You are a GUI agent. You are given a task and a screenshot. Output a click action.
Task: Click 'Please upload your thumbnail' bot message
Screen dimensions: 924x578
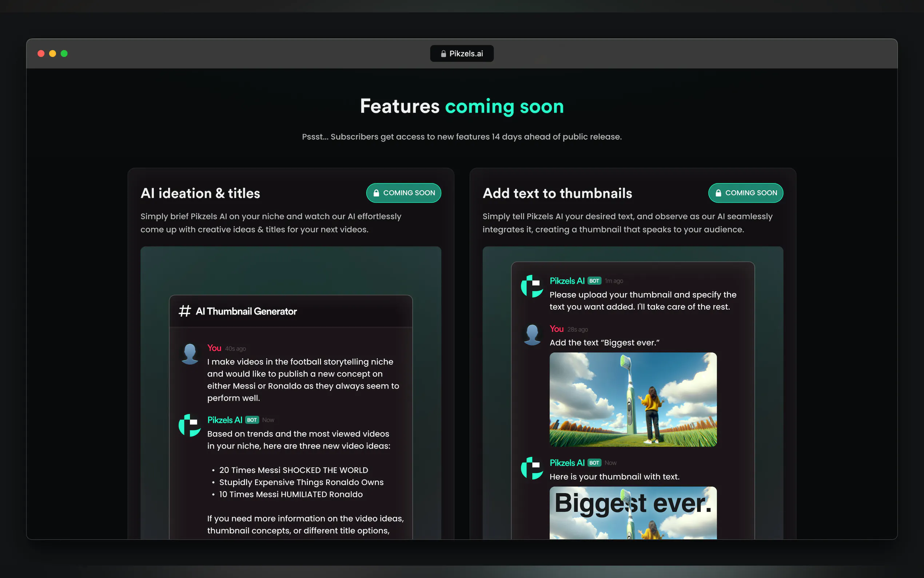643,301
